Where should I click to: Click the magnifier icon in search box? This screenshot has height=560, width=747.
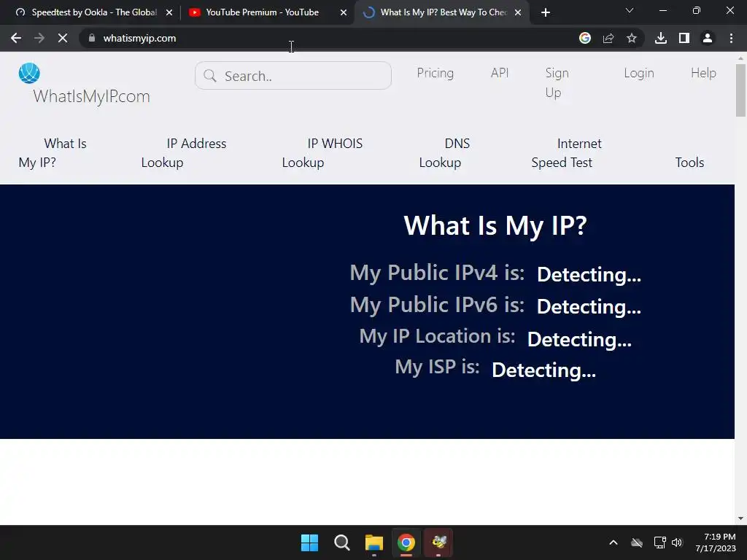210,76
